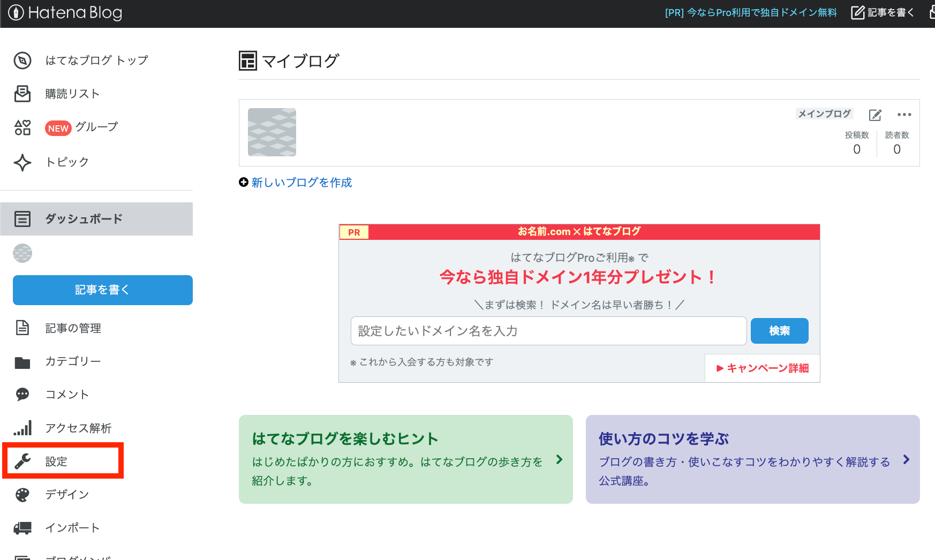This screenshot has height=560, width=935.
Task: Open 購読リスト
Action: click(x=72, y=94)
